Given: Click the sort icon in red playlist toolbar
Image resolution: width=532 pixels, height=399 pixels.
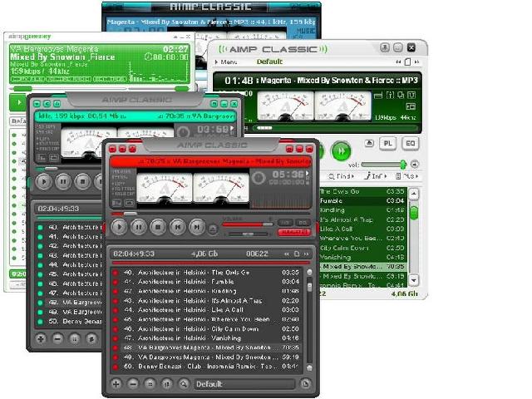Looking at the screenshot, I should tap(166, 384).
